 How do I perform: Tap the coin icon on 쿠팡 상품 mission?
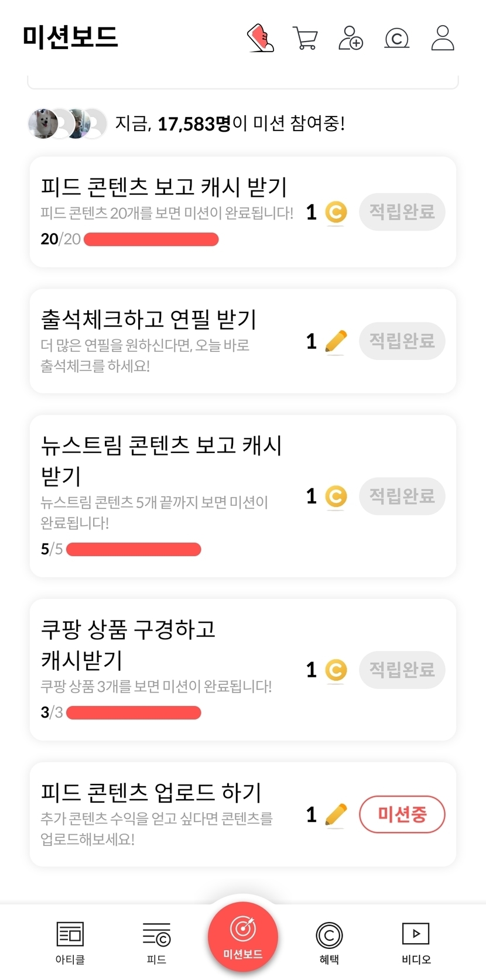[x=336, y=670]
